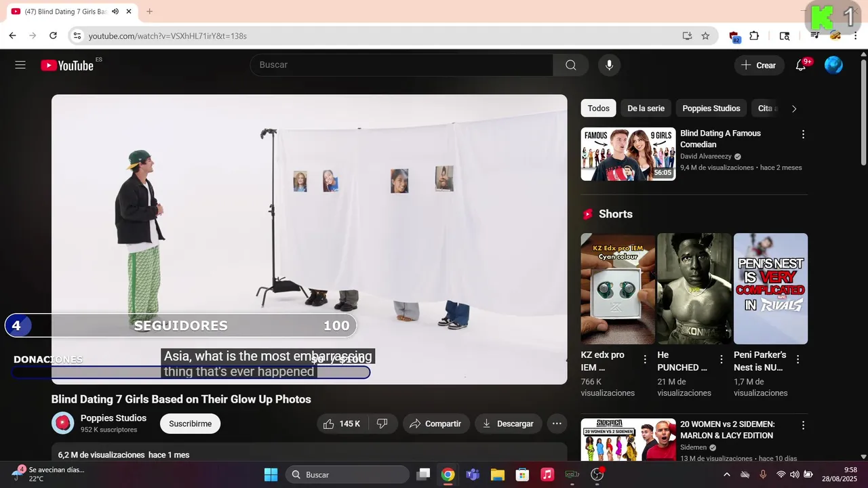The width and height of the screenshot is (868, 488).
Task: Open the YouTube hamburger guide menu
Action: 20,65
